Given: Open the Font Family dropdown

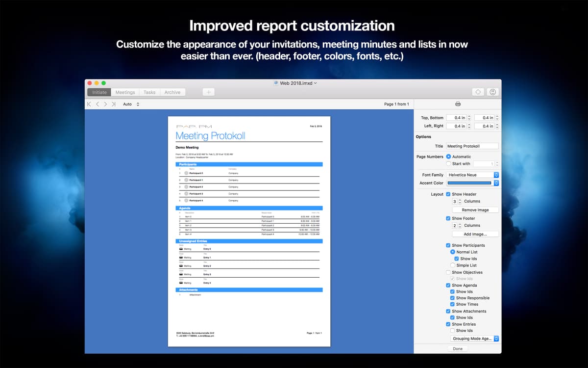Looking at the screenshot, I should 472,175.
